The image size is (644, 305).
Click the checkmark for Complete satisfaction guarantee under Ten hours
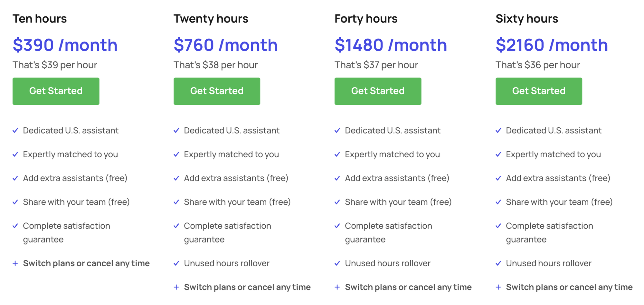[15, 226]
